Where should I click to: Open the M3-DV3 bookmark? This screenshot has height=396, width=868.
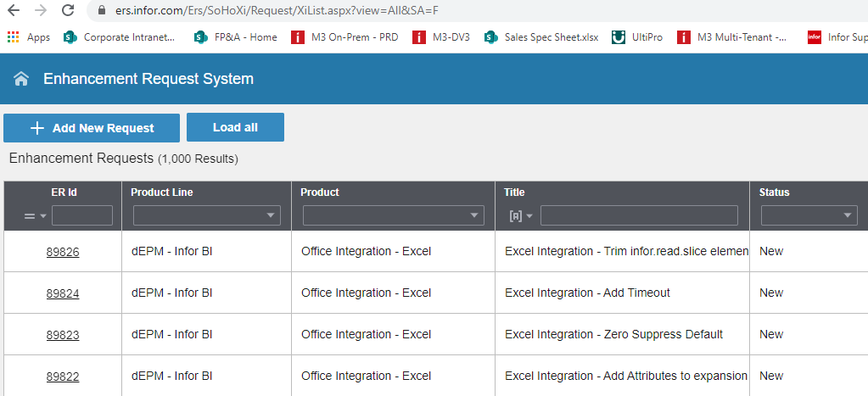441,37
